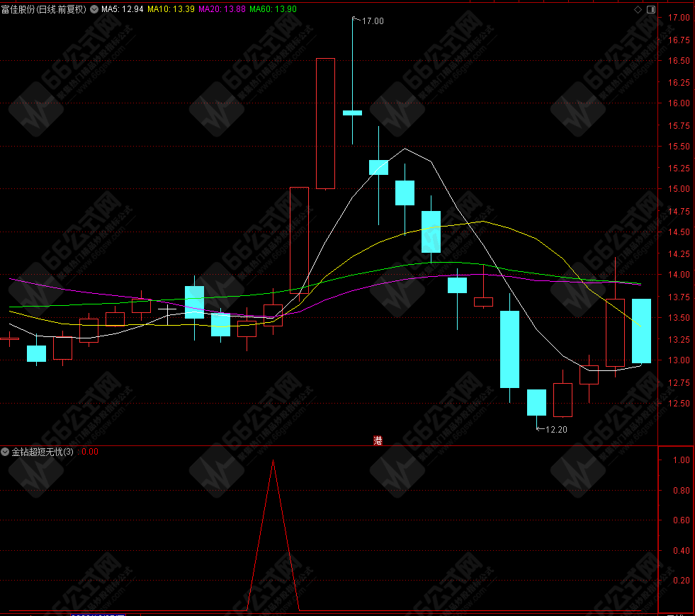Click the diamond icon at chart top-right
695x616 pixels.
(638, 9)
